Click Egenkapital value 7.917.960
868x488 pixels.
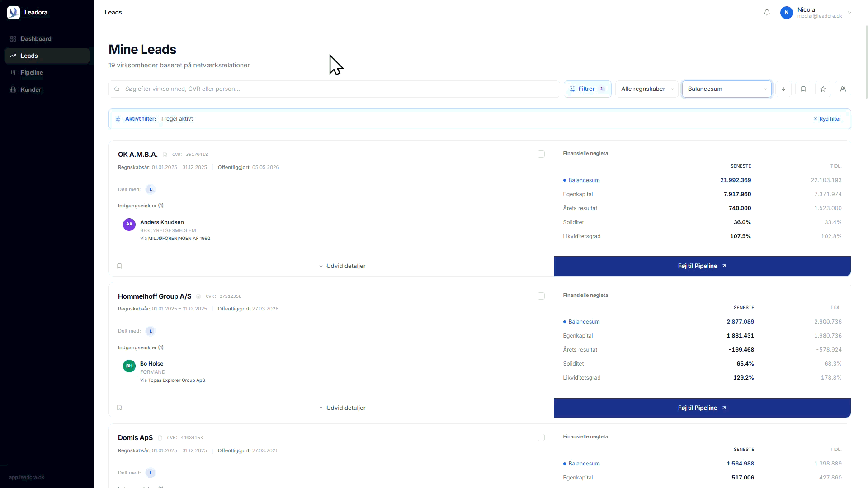pos(737,194)
